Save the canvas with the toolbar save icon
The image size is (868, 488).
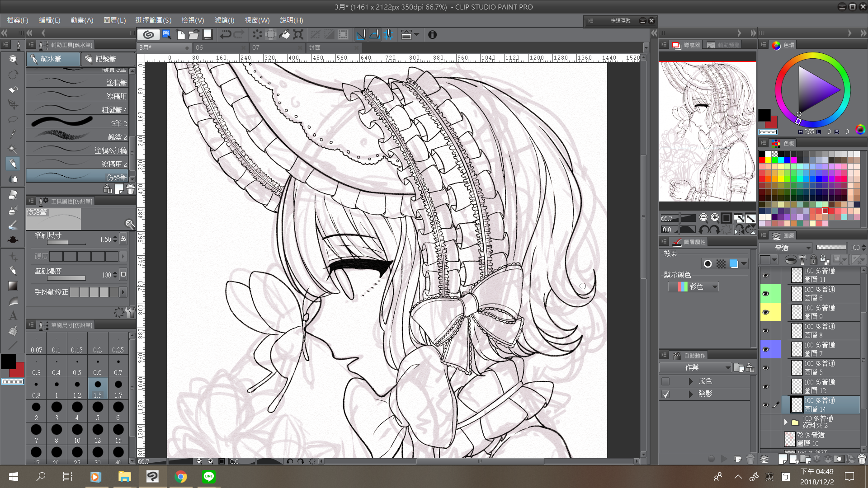208,34
